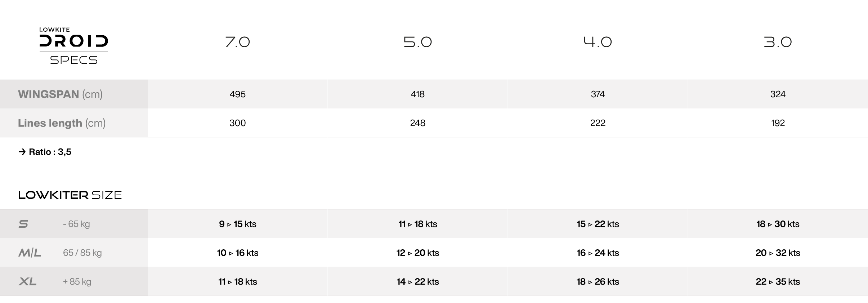868x303 pixels.
Task: Select the 7.0 size column header
Action: [x=237, y=42]
